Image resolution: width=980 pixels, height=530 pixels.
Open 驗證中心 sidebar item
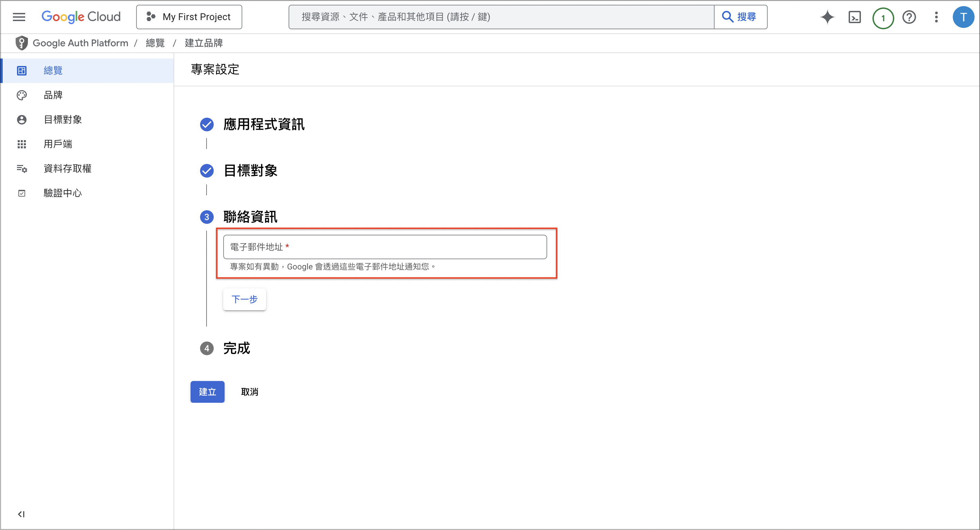point(62,193)
